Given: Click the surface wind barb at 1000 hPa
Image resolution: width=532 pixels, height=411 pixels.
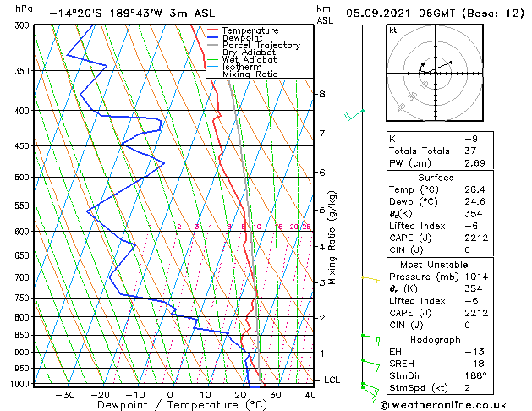Looking at the screenshot, I should [370, 392].
